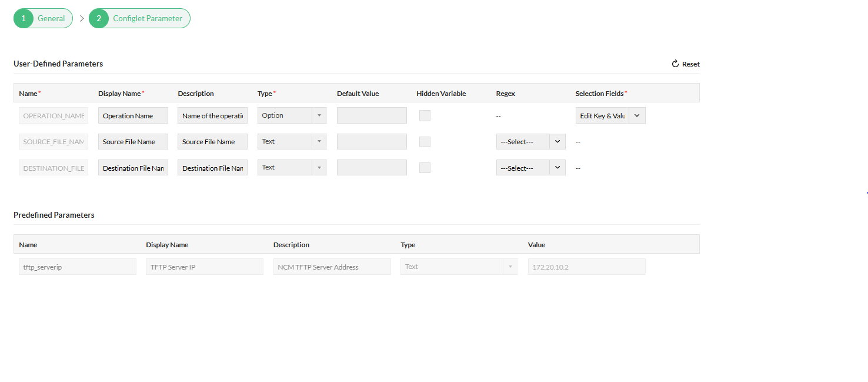Open Type dropdown for Destination File Name row
This screenshot has height=382, width=868.
[292, 167]
